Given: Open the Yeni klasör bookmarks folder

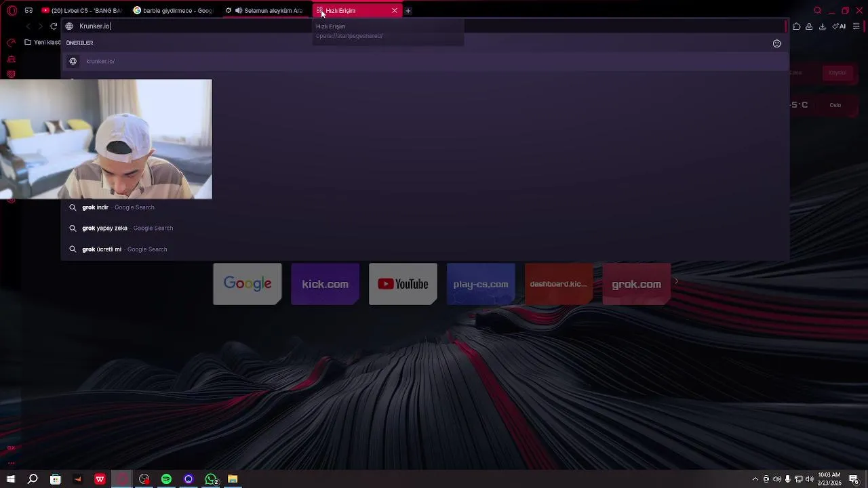Looking at the screenshot, I should pyautogui.click(x=42, y=42).
